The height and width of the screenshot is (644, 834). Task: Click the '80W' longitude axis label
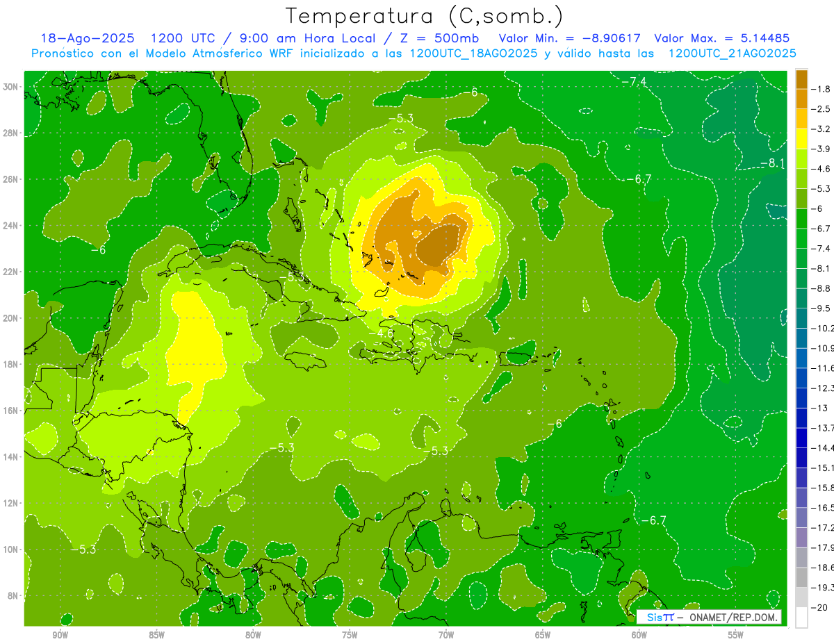point(253,635)
